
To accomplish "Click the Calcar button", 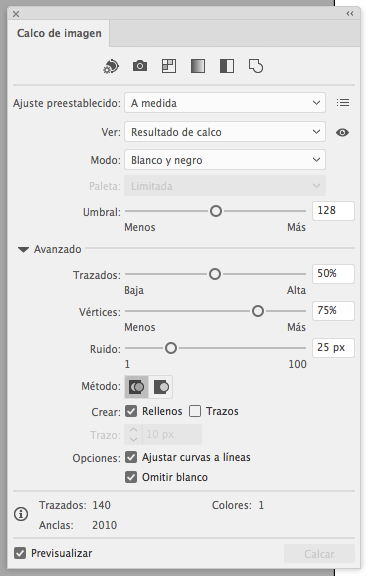I will pyautogui.click(x=319, y=554).
